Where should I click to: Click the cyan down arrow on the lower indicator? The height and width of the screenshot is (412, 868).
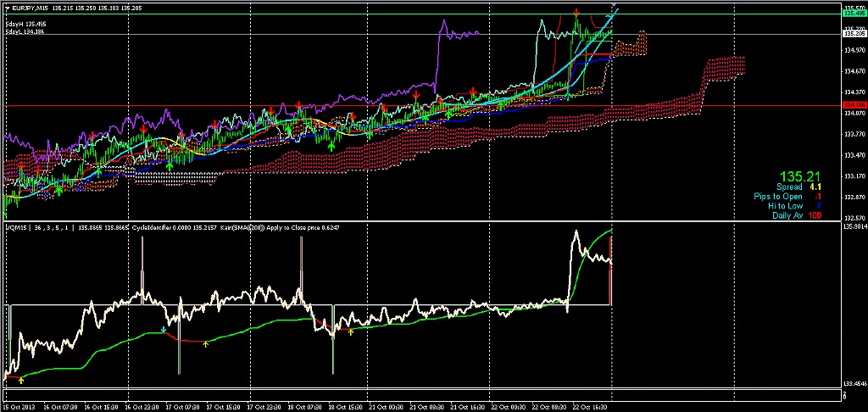[x=164, y=330]
